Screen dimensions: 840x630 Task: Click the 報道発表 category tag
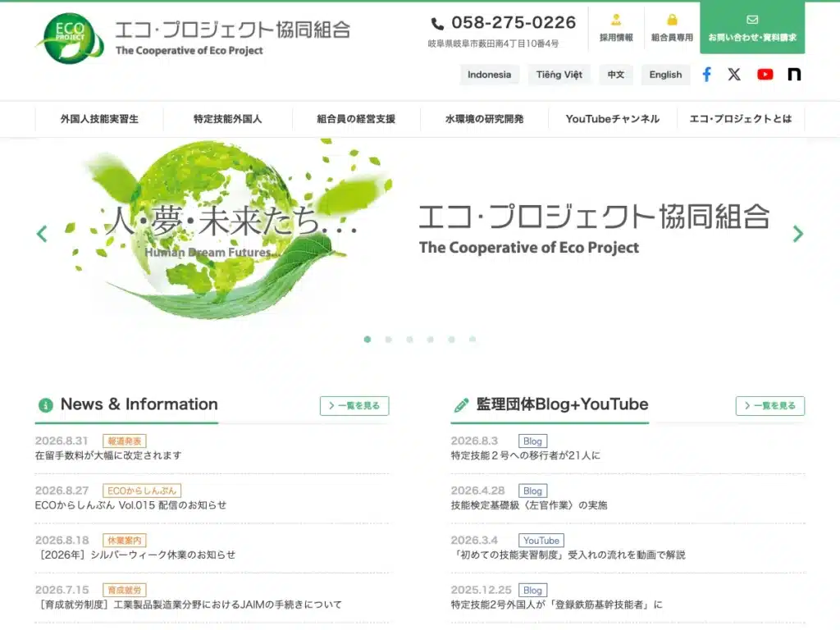coord(125,441)
